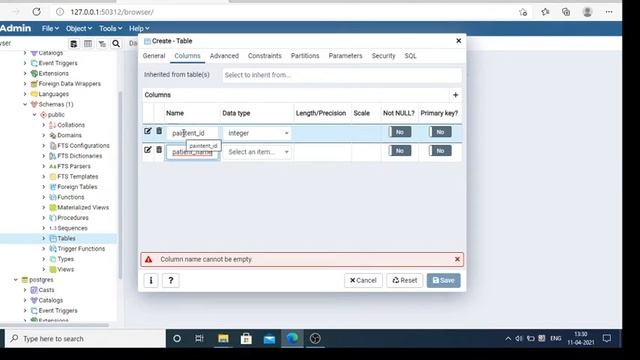
Task: Click OBS Studio icon in taskbar
Action: point(315,338)
